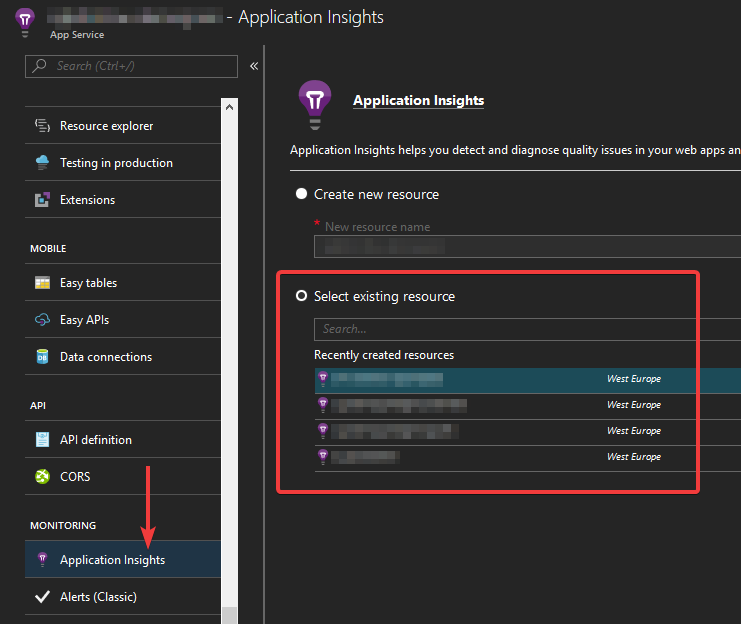Screen dimensions: 741x624
Task: Click the MONITORING section header
Action: pos(63,526)
